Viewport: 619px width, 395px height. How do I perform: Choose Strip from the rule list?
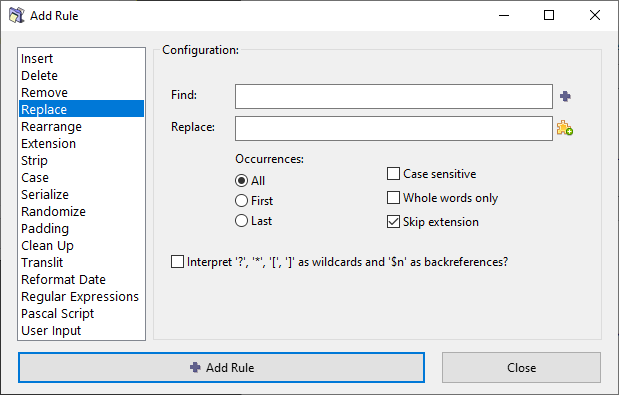tap(81, 160)
